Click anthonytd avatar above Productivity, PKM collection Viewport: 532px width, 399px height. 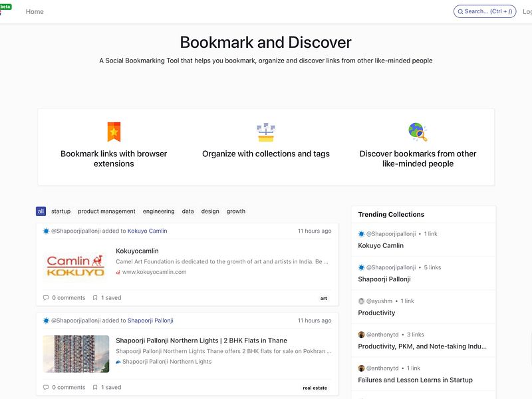click(361, 334)
